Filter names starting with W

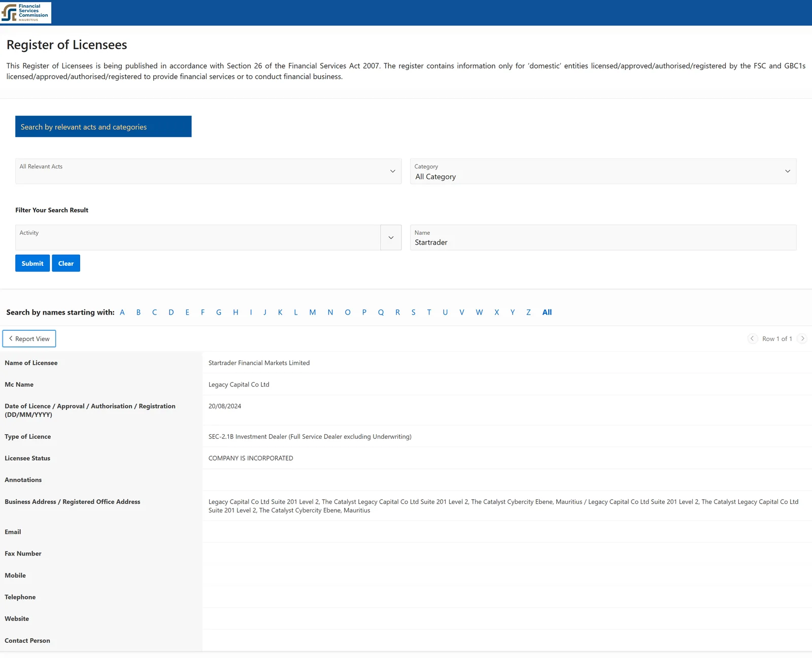(x=480, y=313)
